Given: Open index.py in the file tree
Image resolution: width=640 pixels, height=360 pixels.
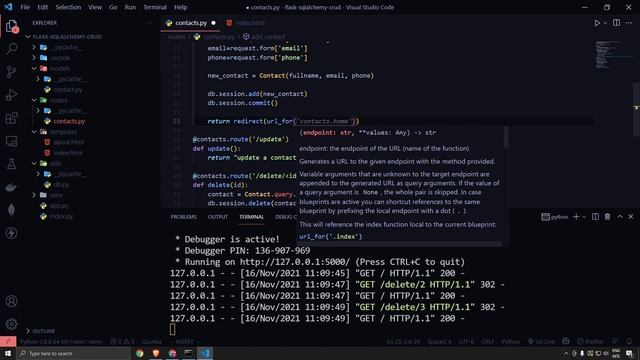Looking at the screenshot, I should [61, 216].
